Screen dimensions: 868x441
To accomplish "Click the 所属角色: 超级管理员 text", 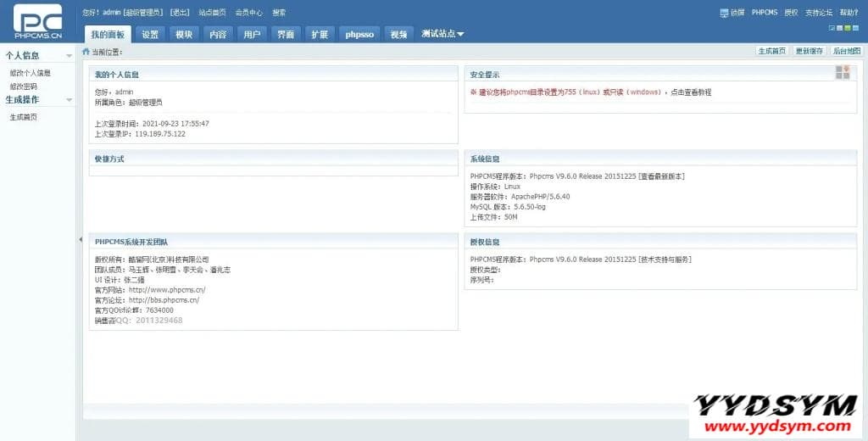I will tap(129, 103).
